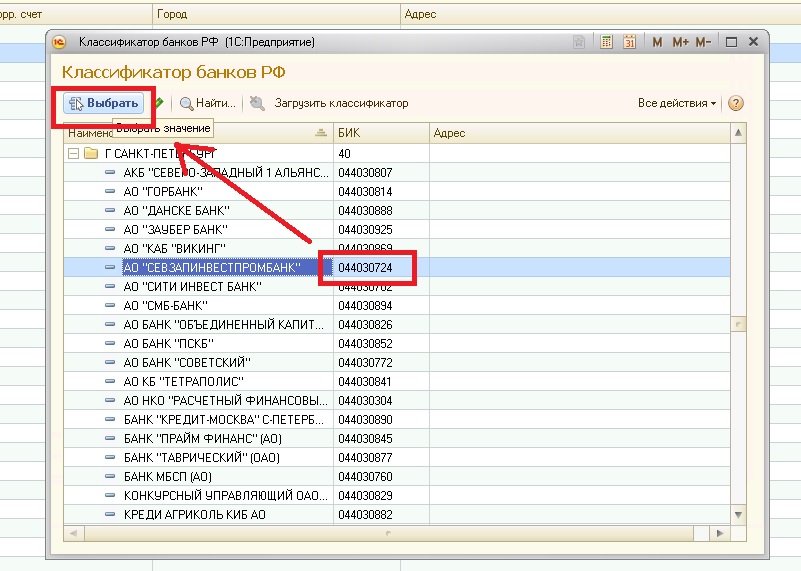This screenshot has height=571, width=801.
Task: Click horizontal scrollbar left arrow
Action: (x=74, y=533)
